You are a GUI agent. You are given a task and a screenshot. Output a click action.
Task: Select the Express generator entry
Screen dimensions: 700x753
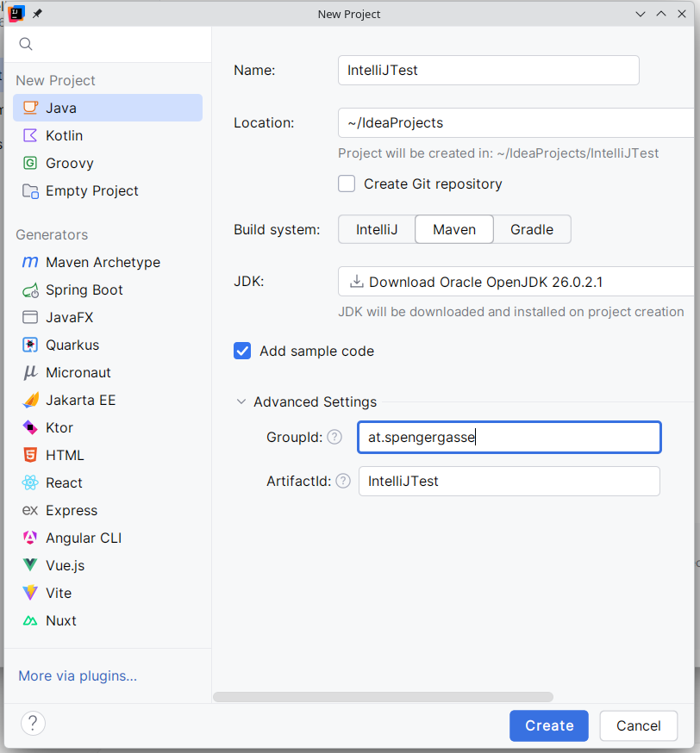(x=108, y=510)
